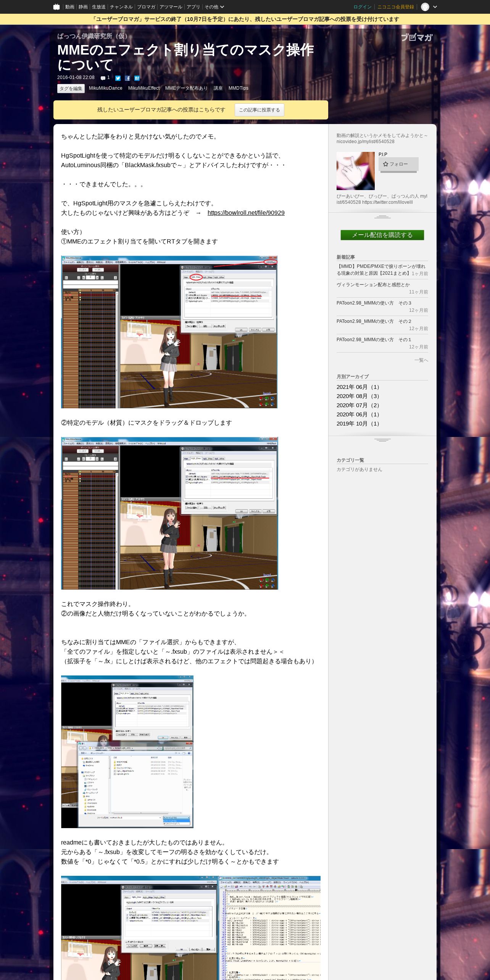Open the その他 dropdown menu
490x980 pixels.
click(x=214, y=7)
